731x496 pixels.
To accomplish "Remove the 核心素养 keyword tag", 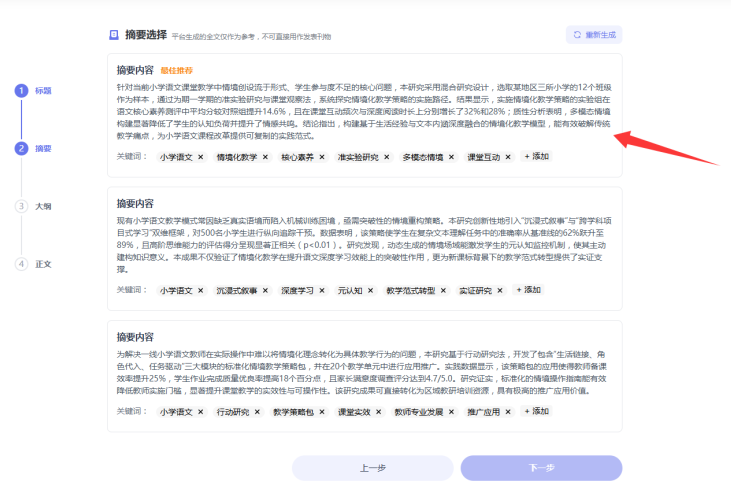I will [x=322, y=157].
